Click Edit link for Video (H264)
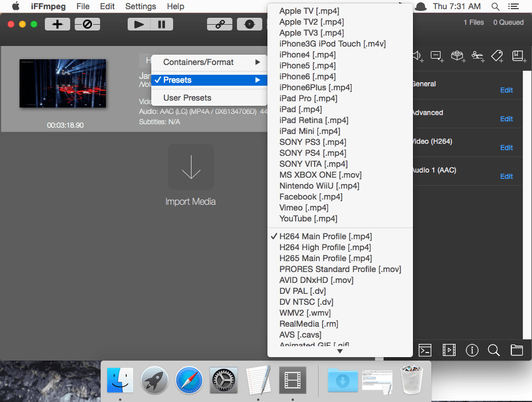Image resolution: width=532 pixels, height=402 pixels. (x=506, y=148)
